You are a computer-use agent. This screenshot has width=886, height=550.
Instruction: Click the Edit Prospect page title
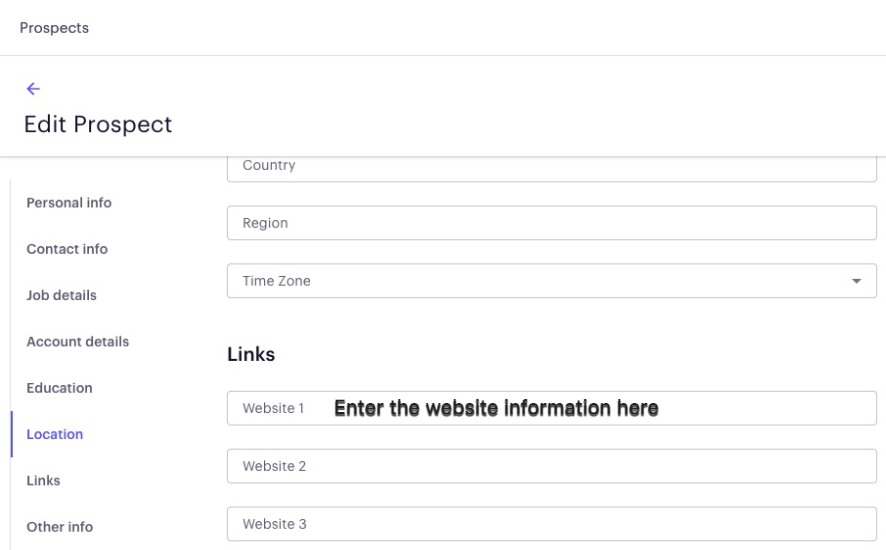coord(98,124)
